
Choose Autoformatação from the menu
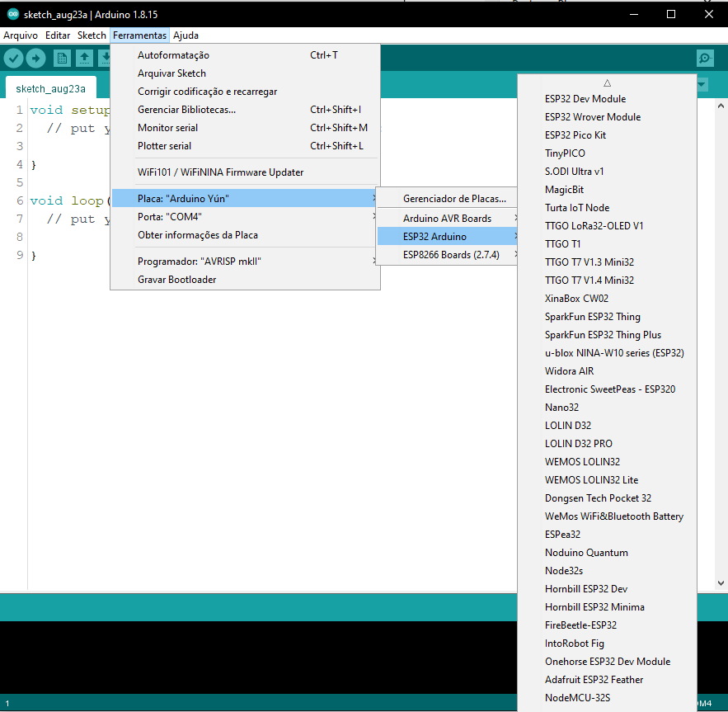(x=245, y=55)
